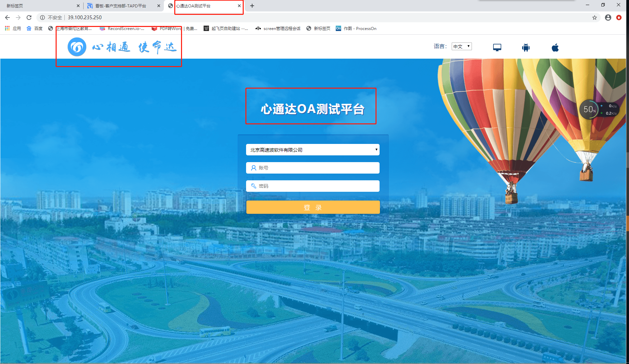This screenshot has height=364, width=629.
Task: Open the PC desktop client download icon
Action: point(497,48)
